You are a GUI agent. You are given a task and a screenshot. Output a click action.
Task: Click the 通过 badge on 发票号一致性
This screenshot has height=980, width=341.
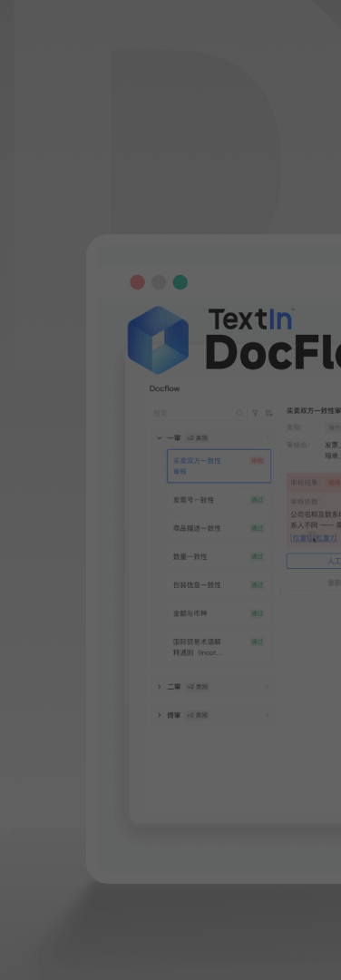tap(258, 500)
